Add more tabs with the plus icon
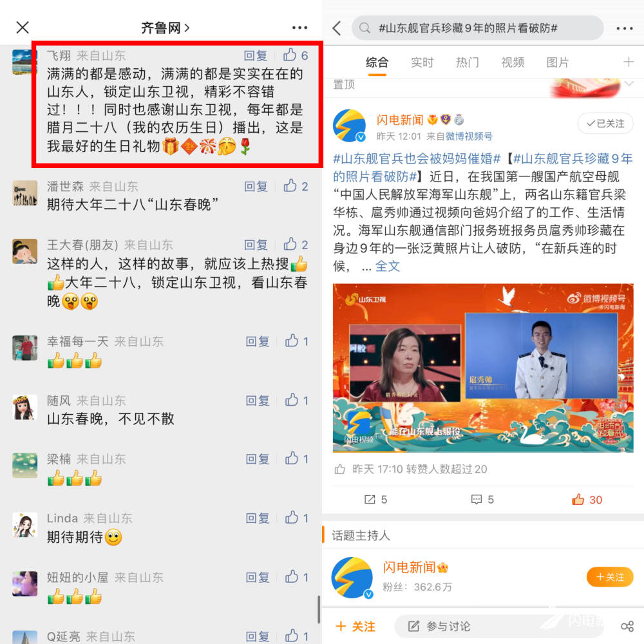 [628, 62]
